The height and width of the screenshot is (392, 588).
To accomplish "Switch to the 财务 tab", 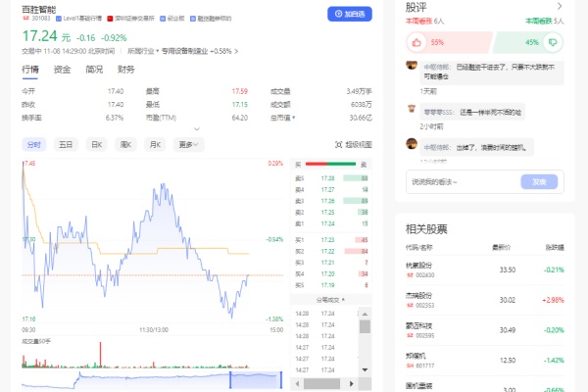I will [x=126, y=70].
